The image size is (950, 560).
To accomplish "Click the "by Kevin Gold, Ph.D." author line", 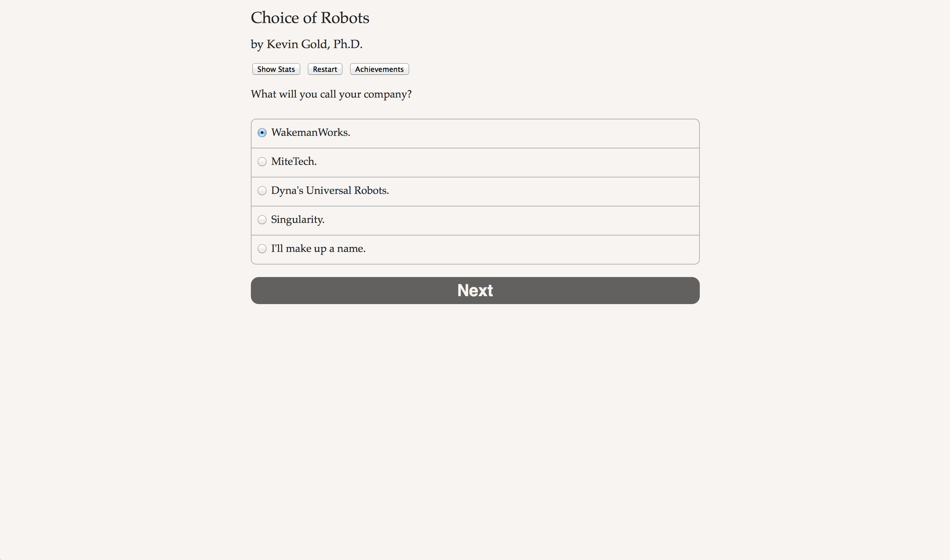I will (x=306, y=44).
